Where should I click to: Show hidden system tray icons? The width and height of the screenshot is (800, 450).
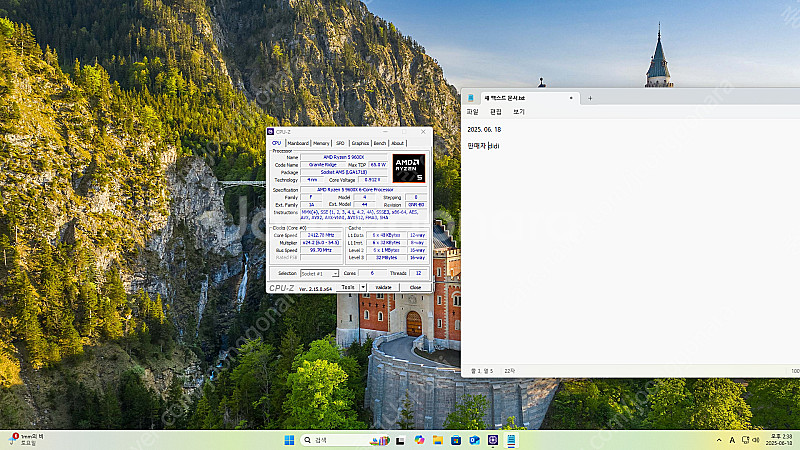719,440
